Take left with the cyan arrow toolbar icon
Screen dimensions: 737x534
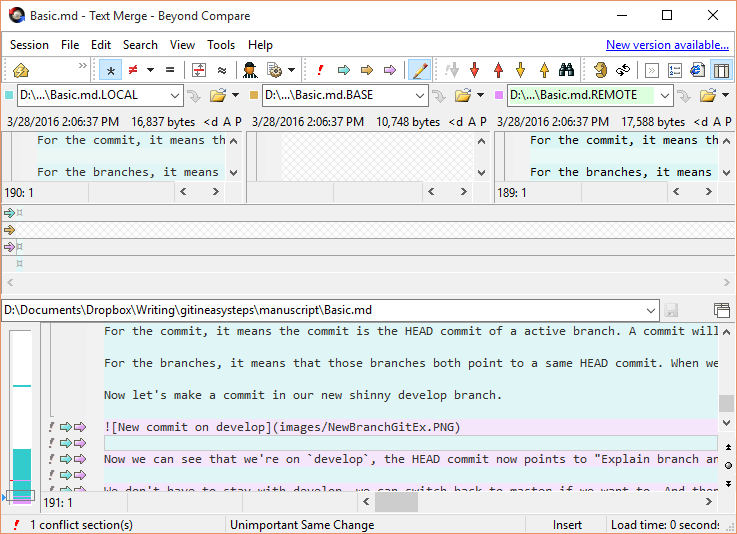coord(344,71)
